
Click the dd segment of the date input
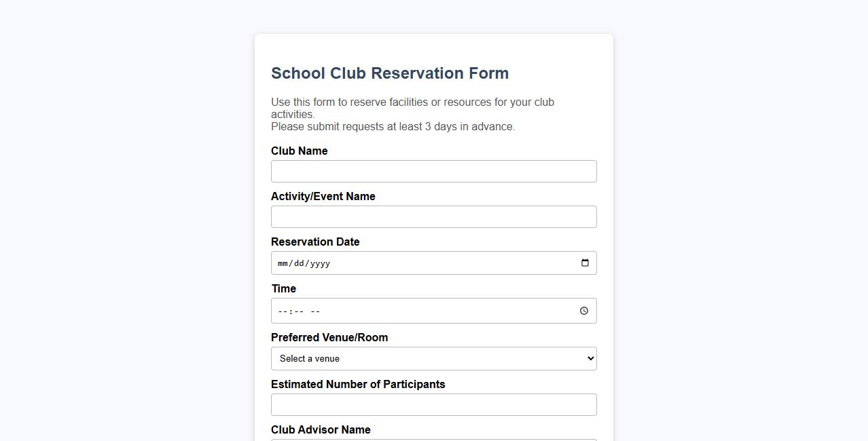coord(300,263)
